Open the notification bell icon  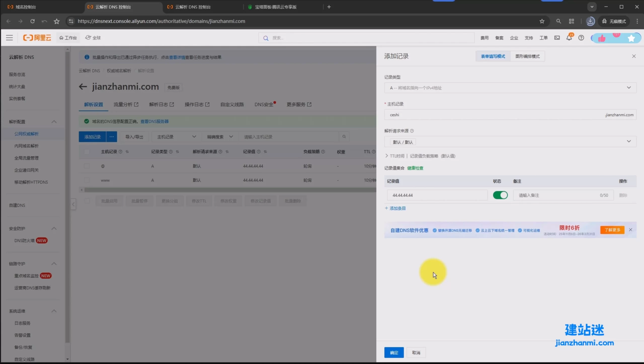coord(569,38)
